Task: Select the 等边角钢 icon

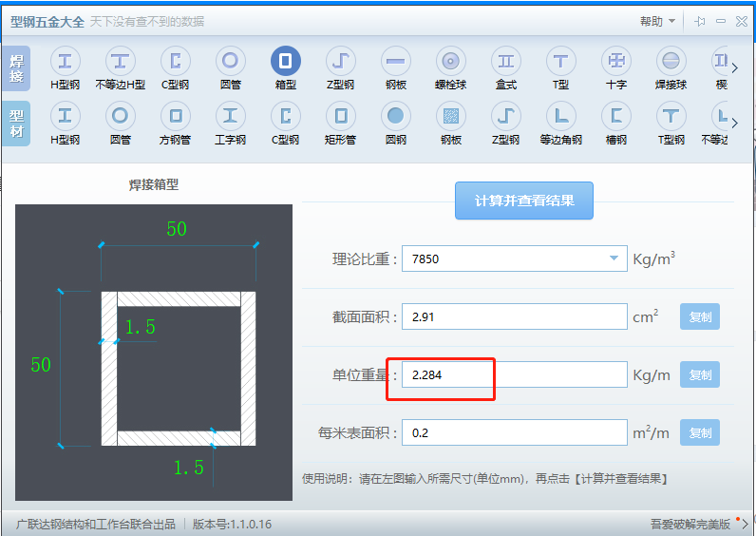Action: (560, 116)
